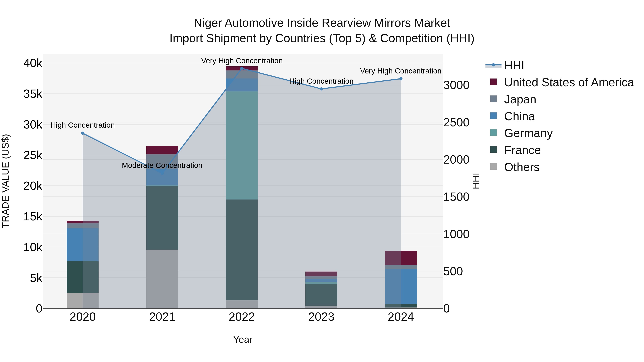Image resolution: width=644 pixels, height=362 pixels.
Task: Click the 2021 Others bar segment
Action: pos(162,279)
